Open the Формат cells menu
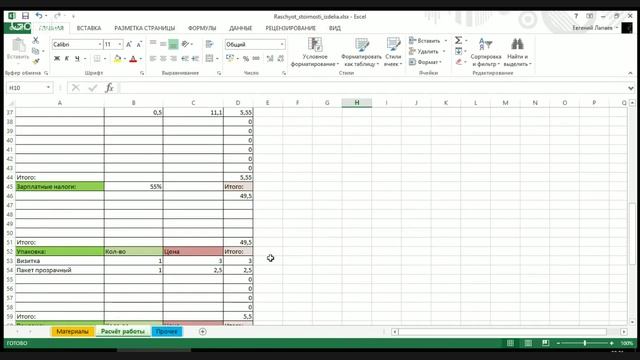Viewport: 640px width, 360px height. click(x=425, y=62)
